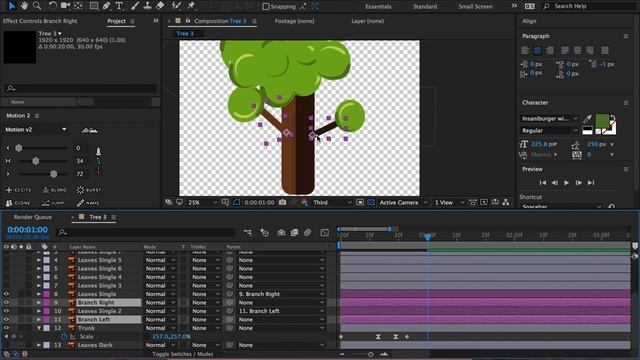The height and width of the screenshot is (360, 640).
Task: Switch to the Render Queue tab
Action: point(33,217)
